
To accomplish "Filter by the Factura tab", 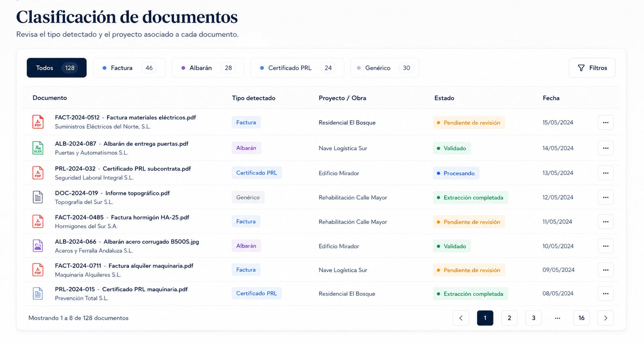I will coord(129,68).
